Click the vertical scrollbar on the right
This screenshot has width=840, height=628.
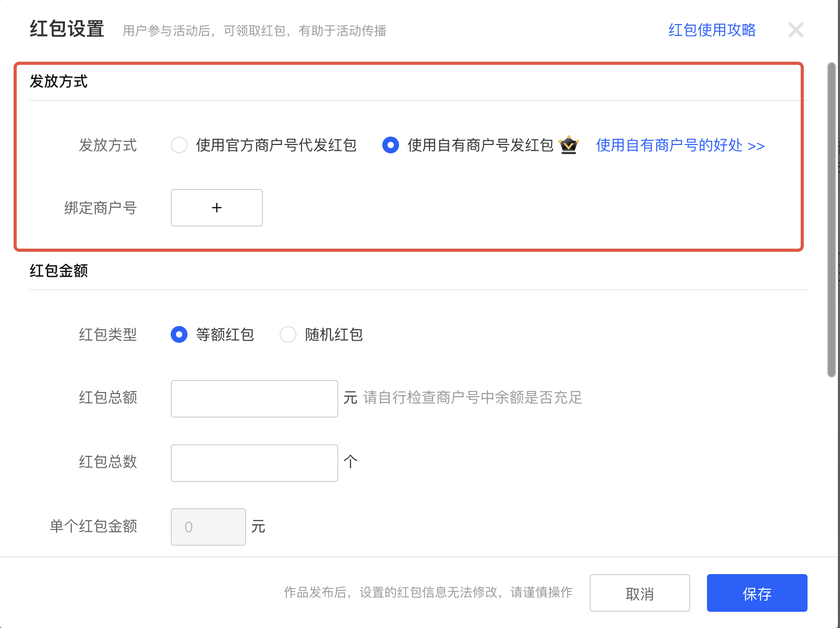tap(831, 220)
